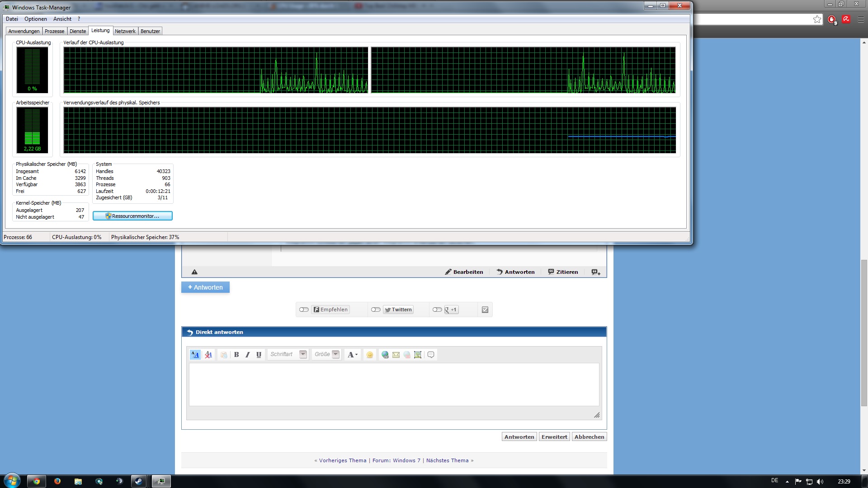Click the Erweitert button

(x=554, y=437)
